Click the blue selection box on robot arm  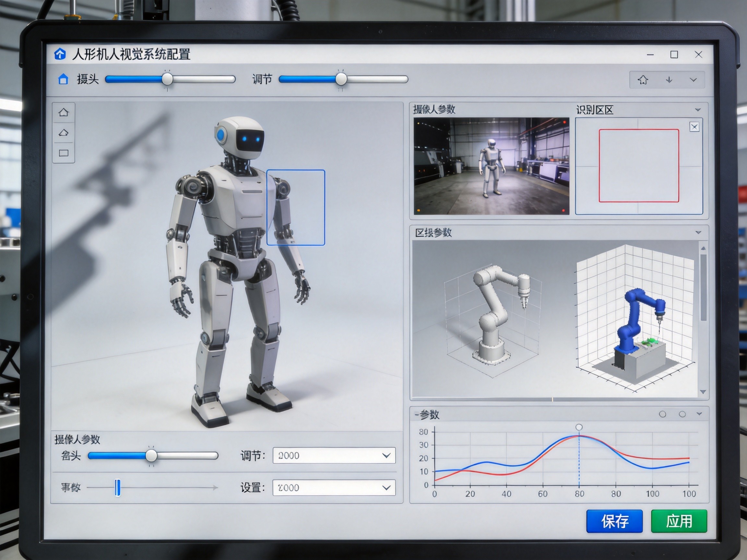pyautogui.click(x=296, y=208)
